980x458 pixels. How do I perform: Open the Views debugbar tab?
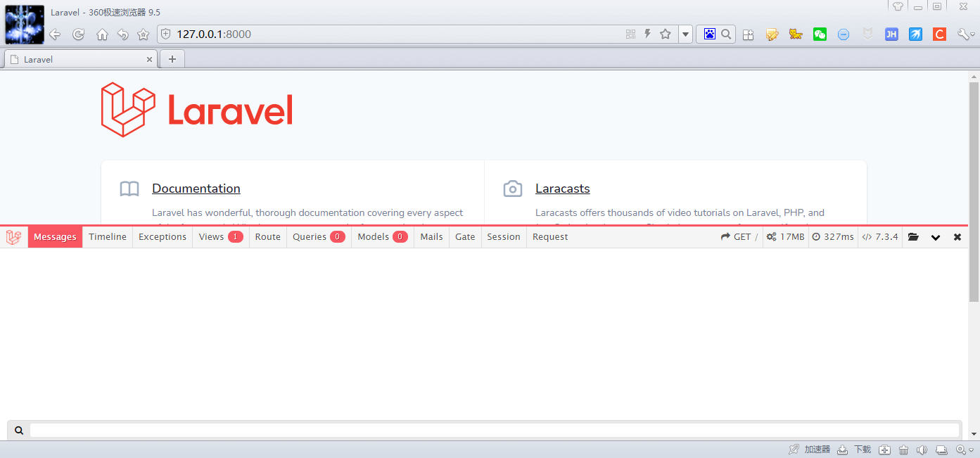pos(221,237)
